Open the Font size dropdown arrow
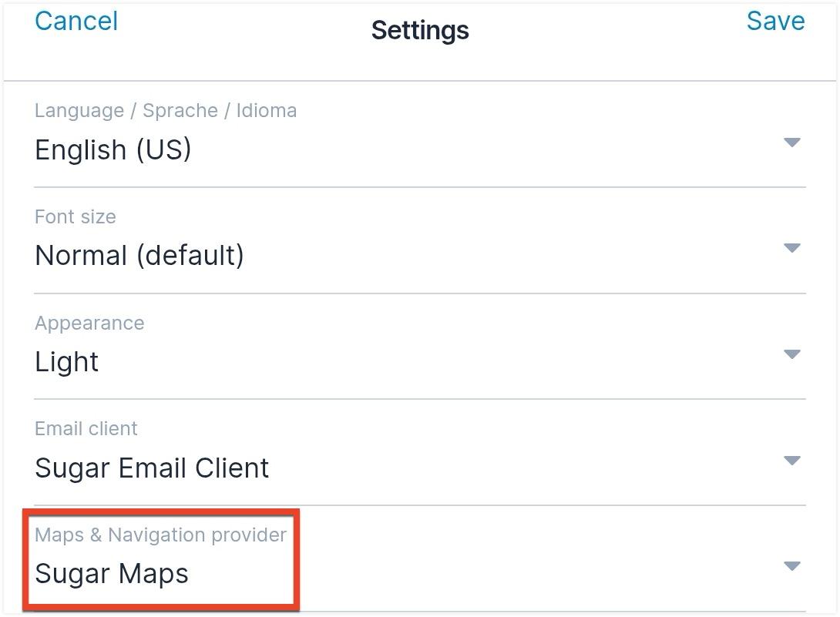The height and width of the screenshot is (617, 840). [791, 248]
